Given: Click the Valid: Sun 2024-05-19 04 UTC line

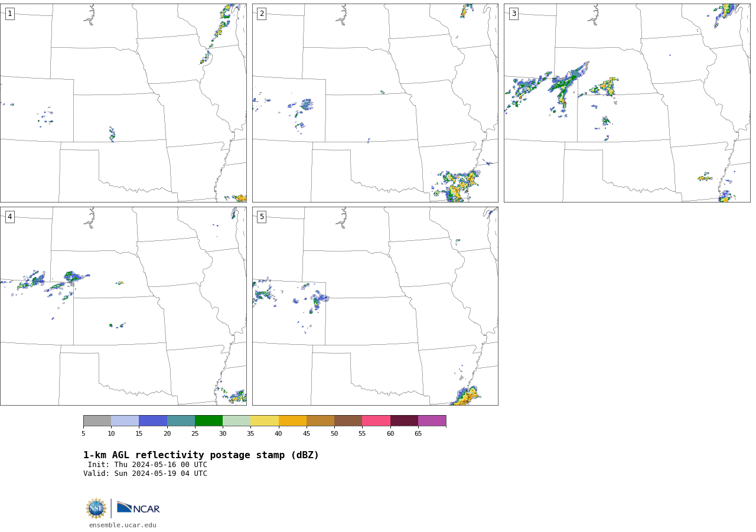Looking at the screenshot, I should [x=145, y=474].
